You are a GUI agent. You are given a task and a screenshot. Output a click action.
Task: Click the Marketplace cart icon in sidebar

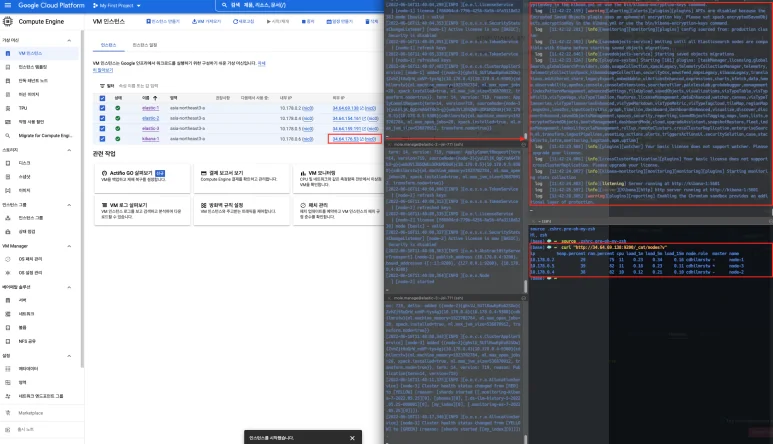pyautogui.click(x=7, y=412)
